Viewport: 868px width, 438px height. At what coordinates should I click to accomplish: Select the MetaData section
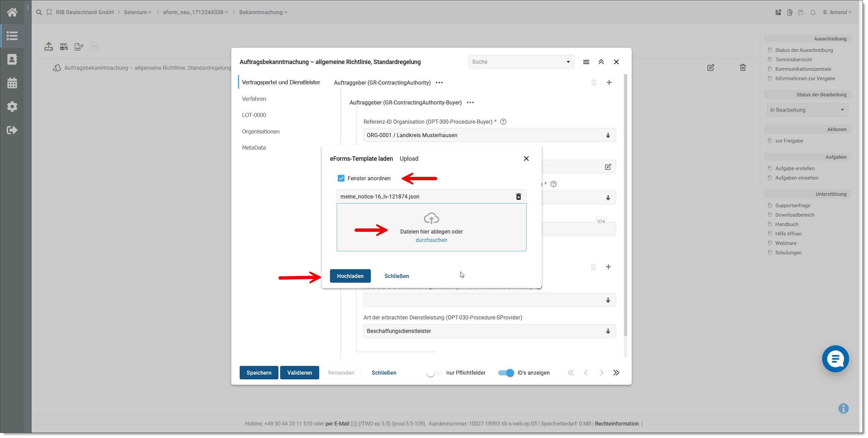(254, 148)
